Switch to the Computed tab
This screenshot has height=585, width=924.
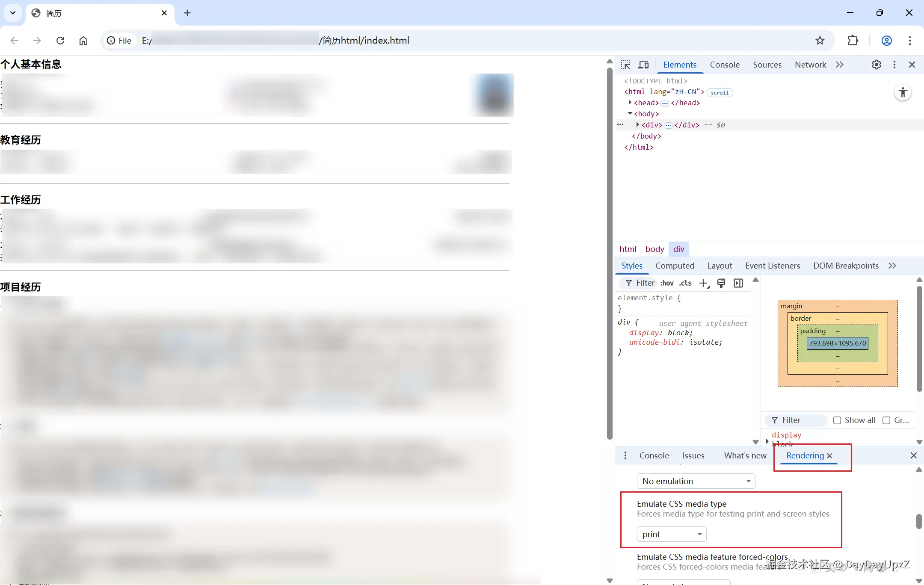coord(675,266)
